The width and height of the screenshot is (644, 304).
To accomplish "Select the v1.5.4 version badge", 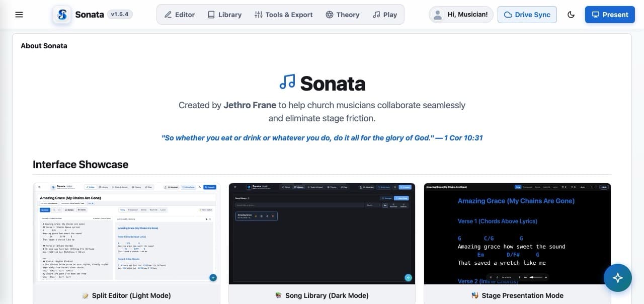I will tap(120, 15).
